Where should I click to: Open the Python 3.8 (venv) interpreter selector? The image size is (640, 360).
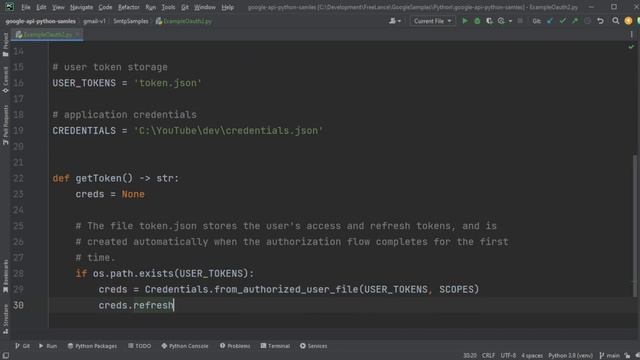[570, 356]
